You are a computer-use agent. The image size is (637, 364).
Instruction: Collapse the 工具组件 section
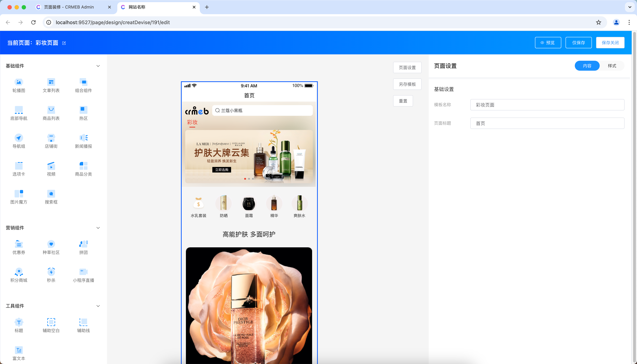point(98,306)
